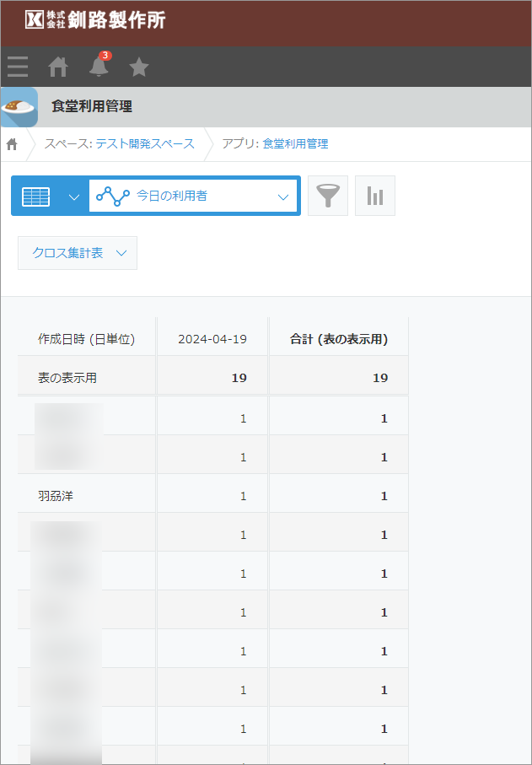Expand the クロス集計表 chart type dropdown

(x=78, y=253)
